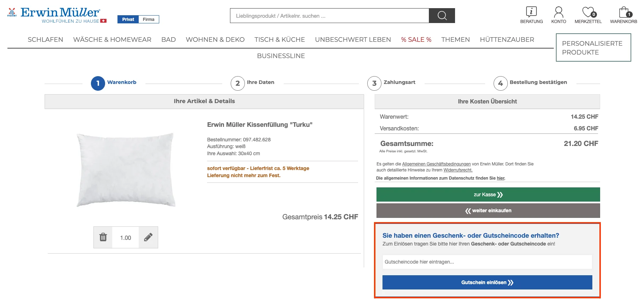Switch to Firma customer mode

coord(149,19)
